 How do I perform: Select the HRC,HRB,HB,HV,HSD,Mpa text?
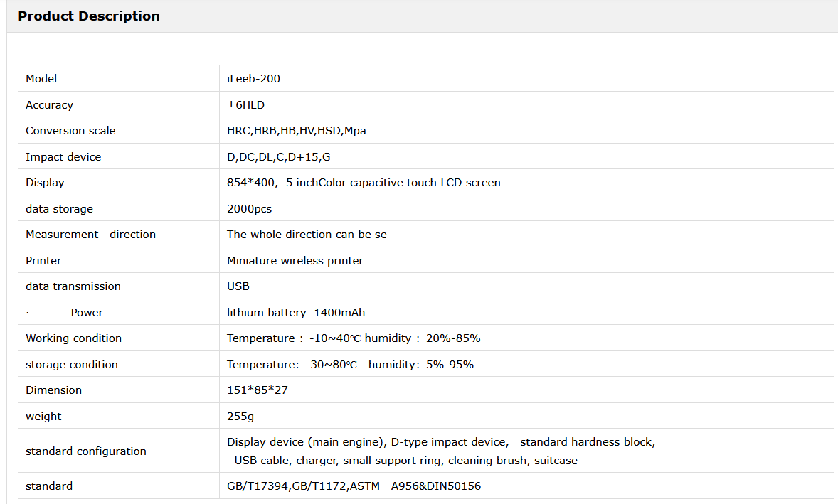tap(296, 131)
